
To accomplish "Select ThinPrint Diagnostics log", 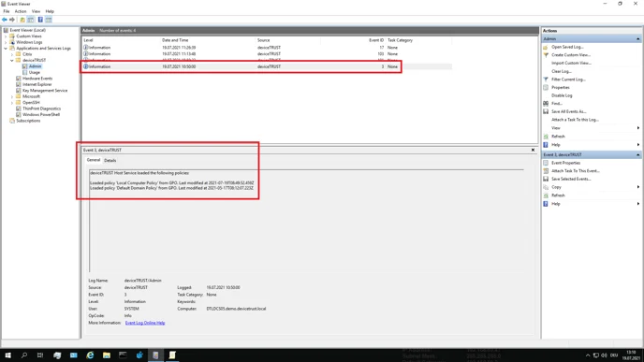I will coord(41,109).
